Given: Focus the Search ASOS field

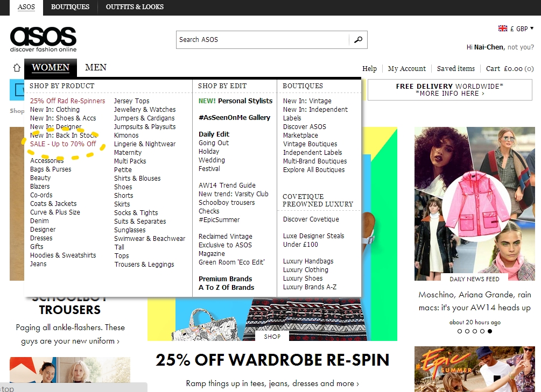Looking at the screenshot, I should [x=263, y=40].
